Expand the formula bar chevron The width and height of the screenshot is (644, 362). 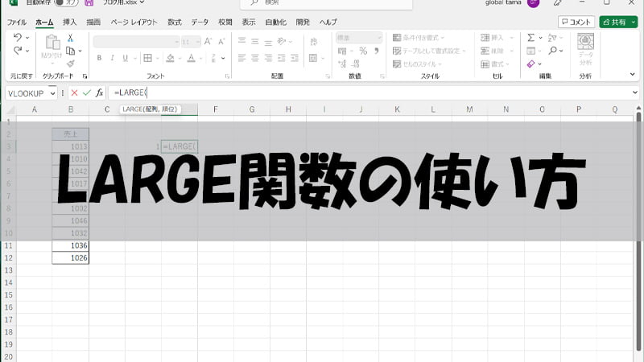[636, 93]
